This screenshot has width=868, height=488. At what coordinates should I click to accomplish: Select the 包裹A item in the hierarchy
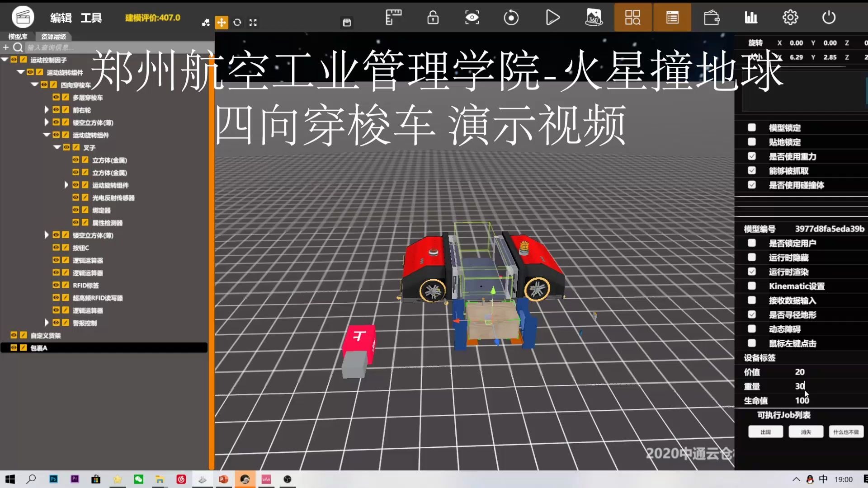[40, 348]
